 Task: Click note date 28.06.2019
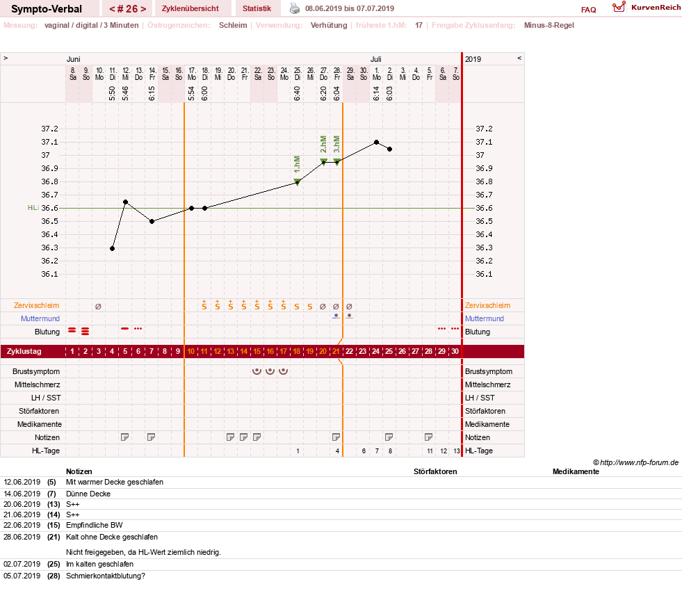point(22,537)
